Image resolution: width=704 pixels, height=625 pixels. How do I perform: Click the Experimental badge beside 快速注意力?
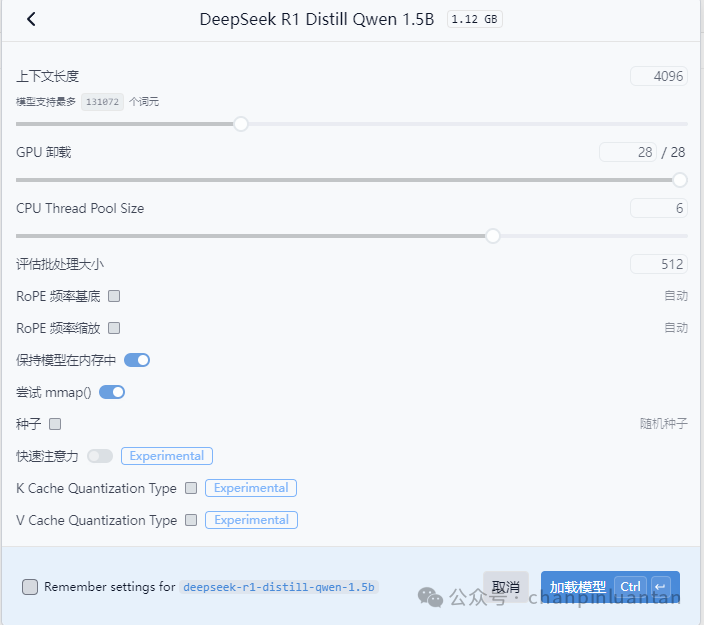167,456
